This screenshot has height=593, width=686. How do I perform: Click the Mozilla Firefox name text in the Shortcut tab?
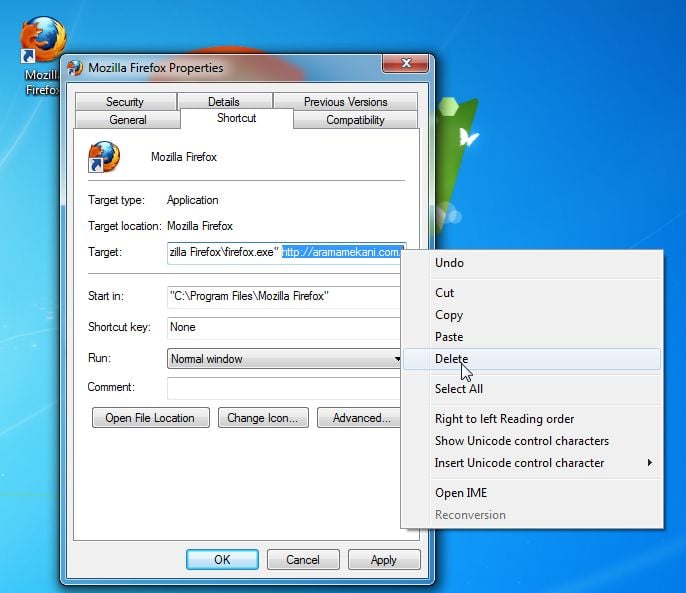pyautogui.click(x=184, y=157)
